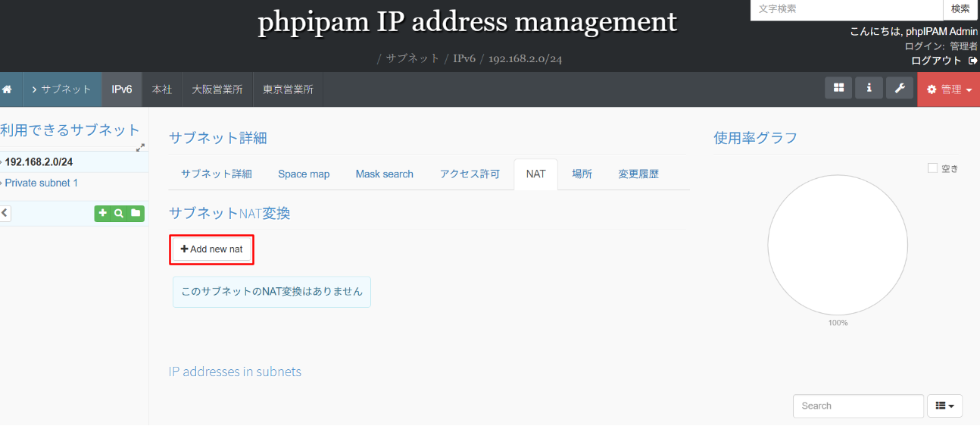980x426 pixels.
Task: Click the phpIPAM Admin user link
Action: 942,32
